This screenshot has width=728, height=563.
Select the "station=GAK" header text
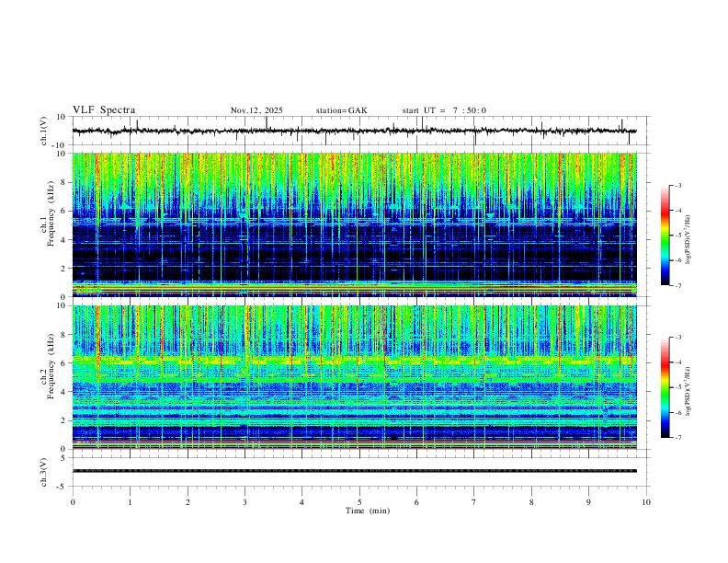pyautogui.click(x=341, y=110)
